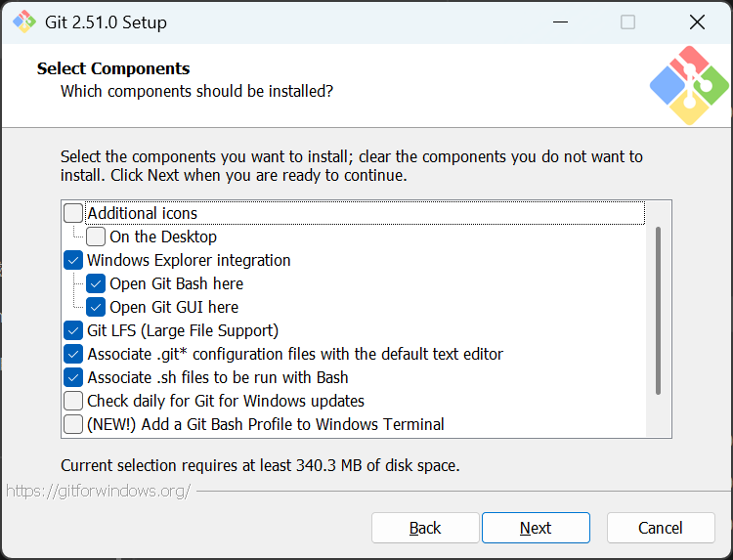This screenshot has width=733, height=560.
Task: Enable the Additional icons checkbox
Action: point(73,213)
